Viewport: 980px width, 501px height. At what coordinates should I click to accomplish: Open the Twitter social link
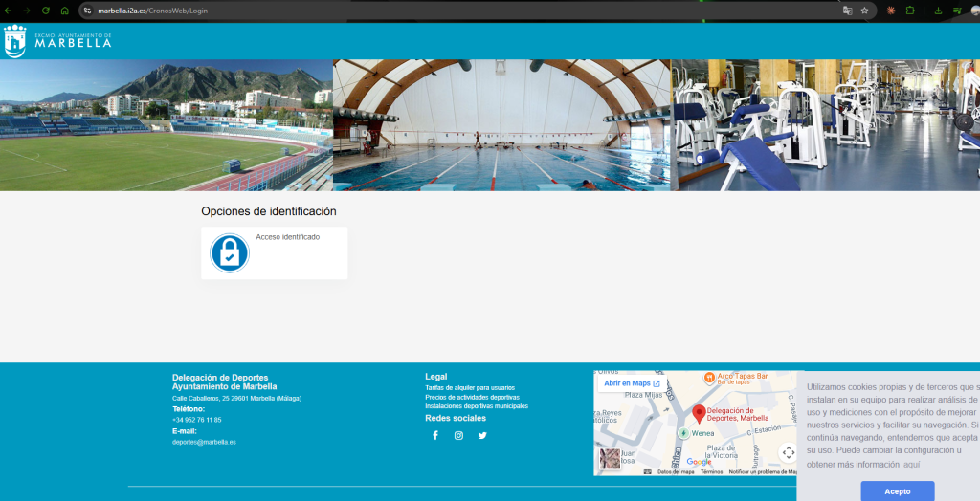[482, 435]
